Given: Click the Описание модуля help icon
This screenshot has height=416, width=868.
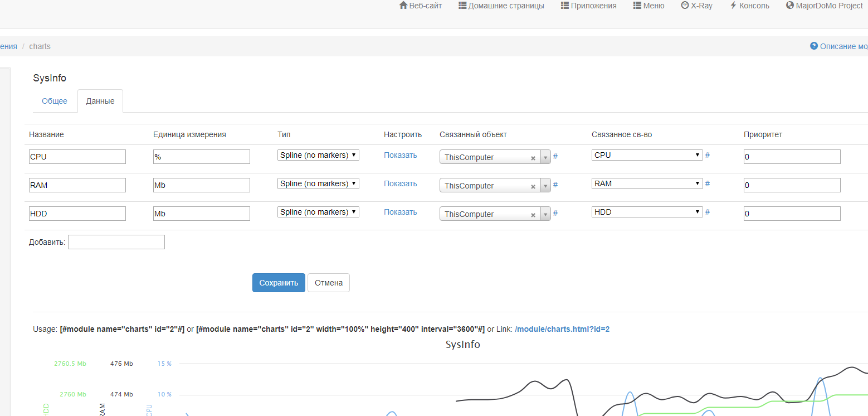Looking at the screenshot, I should [x=814, y=46].
